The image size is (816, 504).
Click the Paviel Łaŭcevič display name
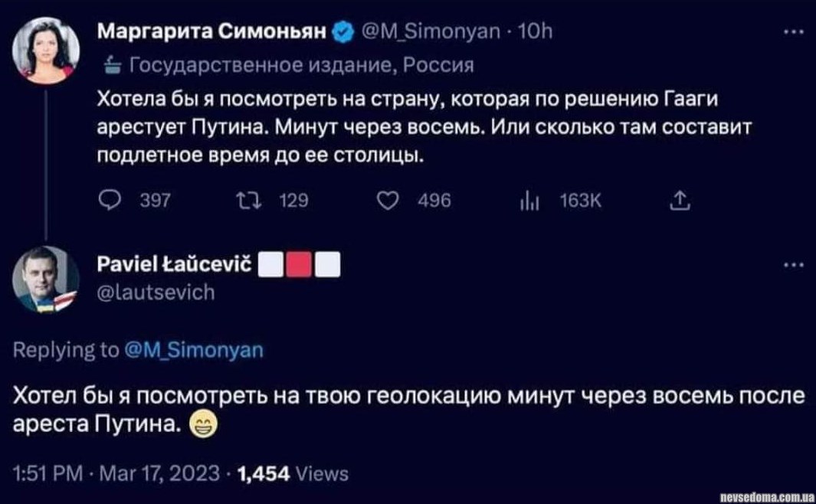click(175, 265)
